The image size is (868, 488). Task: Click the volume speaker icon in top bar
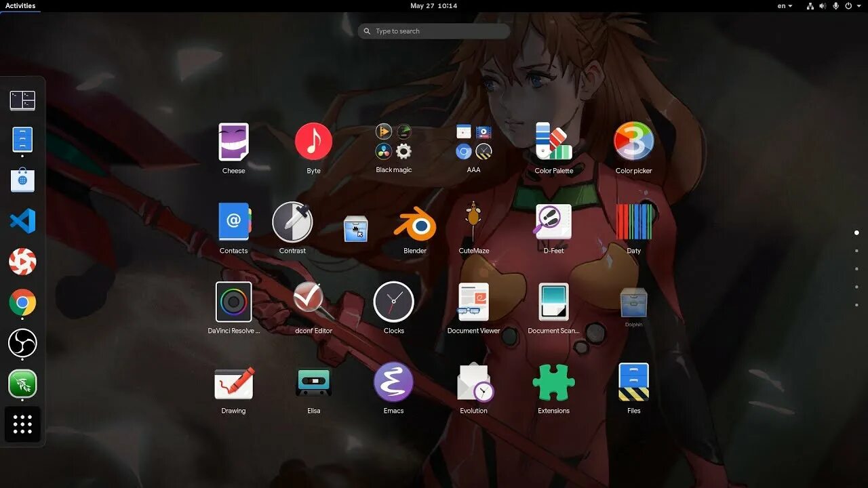coord(823,5)
